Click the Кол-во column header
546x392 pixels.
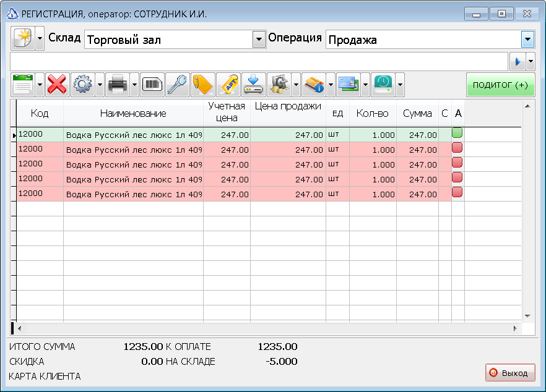pos(373,113)
